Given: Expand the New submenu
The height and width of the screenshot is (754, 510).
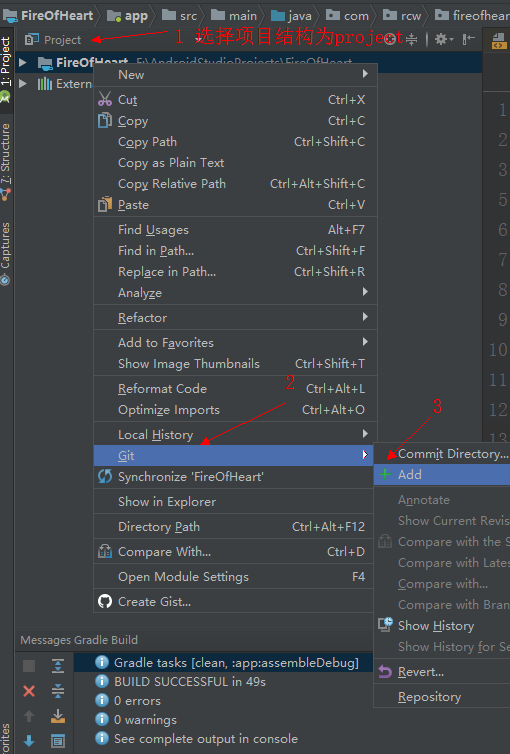Looking at the screenshot, I should (236, 75).
